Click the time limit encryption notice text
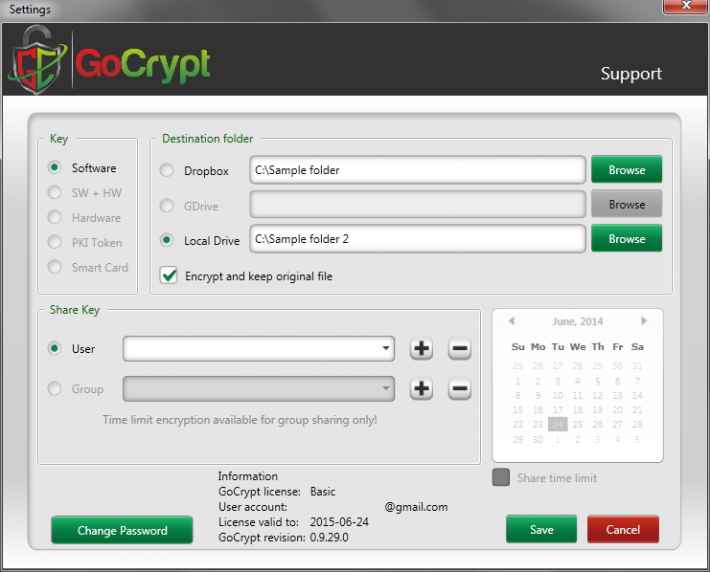This screenshot has width=710, height=572. 240,420
